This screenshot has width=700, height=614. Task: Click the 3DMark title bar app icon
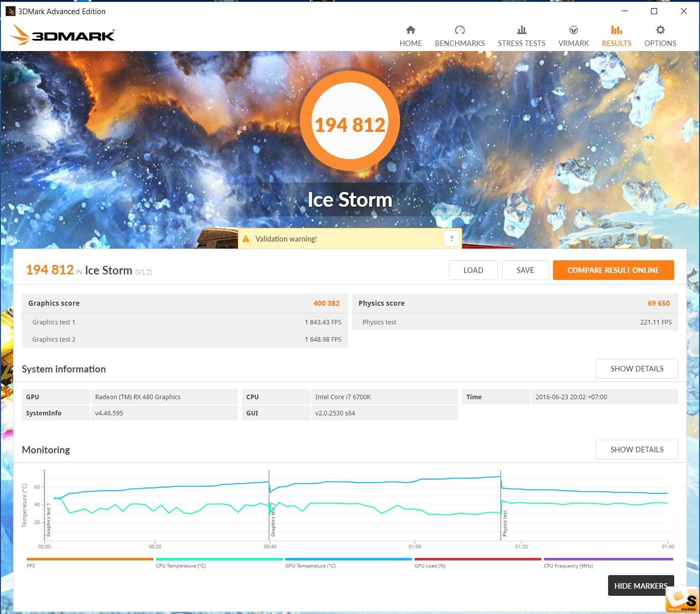pos(10,11)
